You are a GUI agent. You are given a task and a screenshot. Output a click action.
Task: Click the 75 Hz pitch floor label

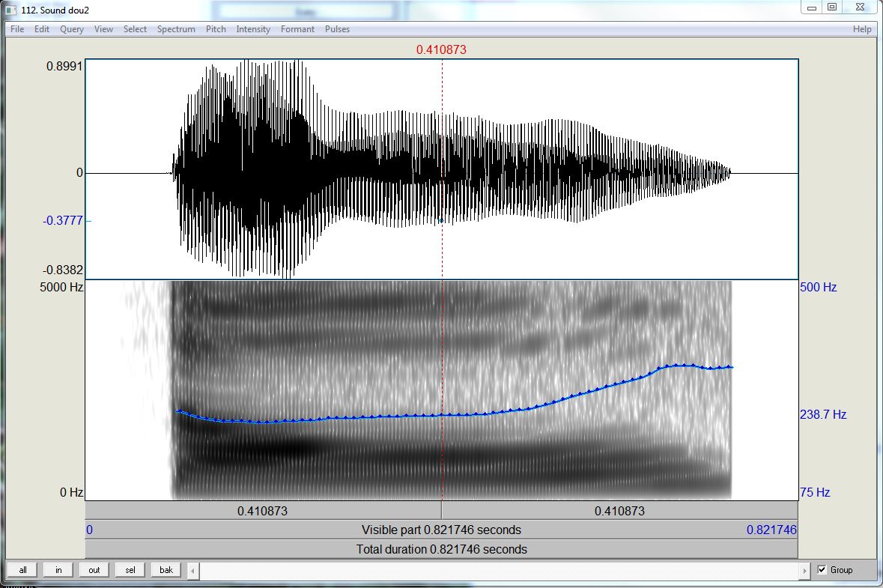[815, 492]
